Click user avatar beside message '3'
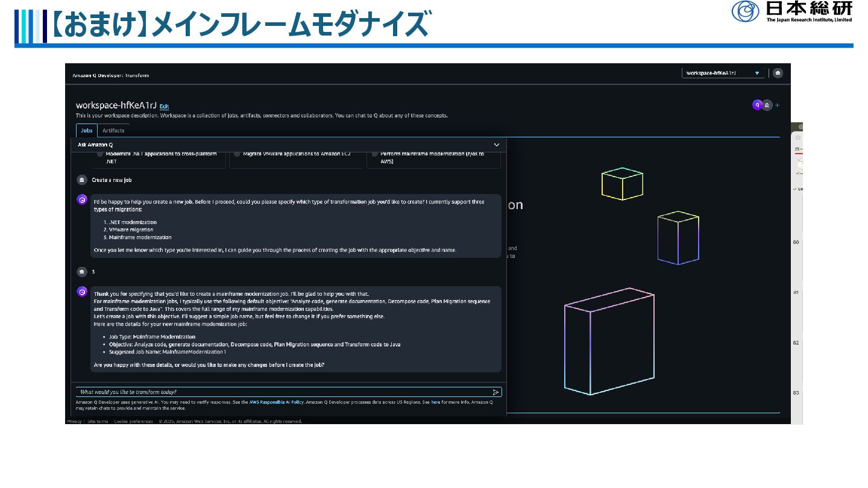868x488 pixels. click(82, 272)
